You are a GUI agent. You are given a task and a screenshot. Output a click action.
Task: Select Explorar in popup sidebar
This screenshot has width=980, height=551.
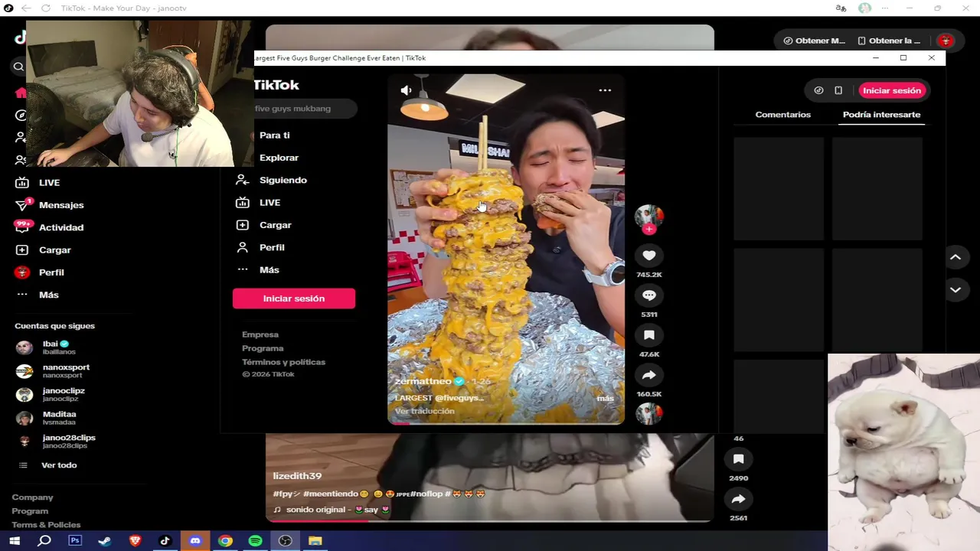pyautogui.click(x=279, y=158)
